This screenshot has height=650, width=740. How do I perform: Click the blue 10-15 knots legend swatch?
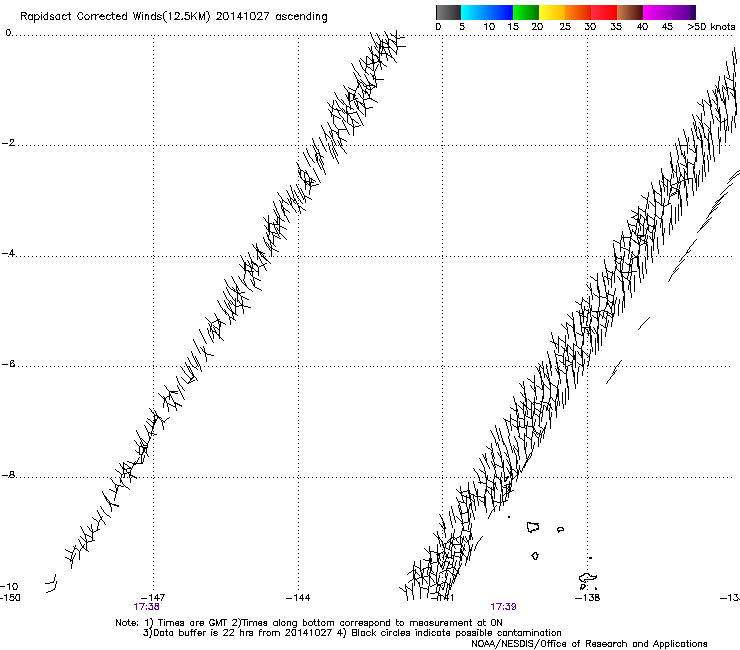coord(499,12)
